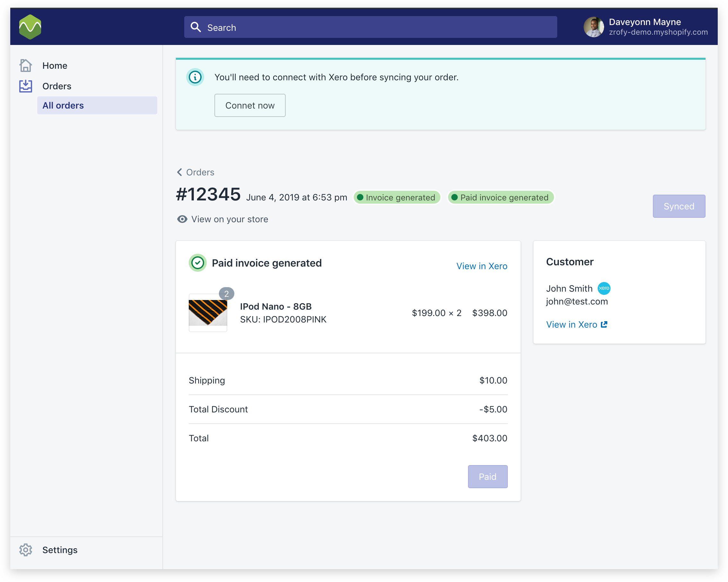Click the Home house icon

pos(26,66)
